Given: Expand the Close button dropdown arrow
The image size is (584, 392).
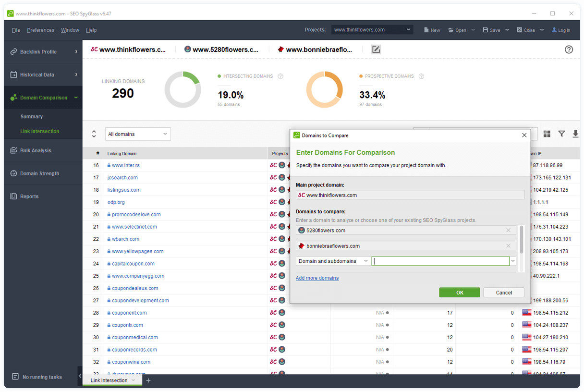Looking at the screenshot, I should click(x=542, y=30).
